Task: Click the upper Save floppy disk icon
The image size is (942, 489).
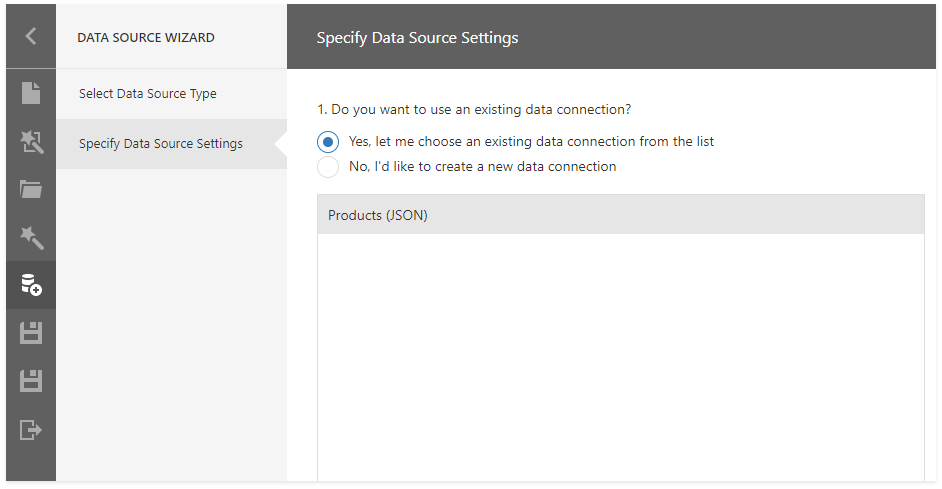Action: (31, 333)
